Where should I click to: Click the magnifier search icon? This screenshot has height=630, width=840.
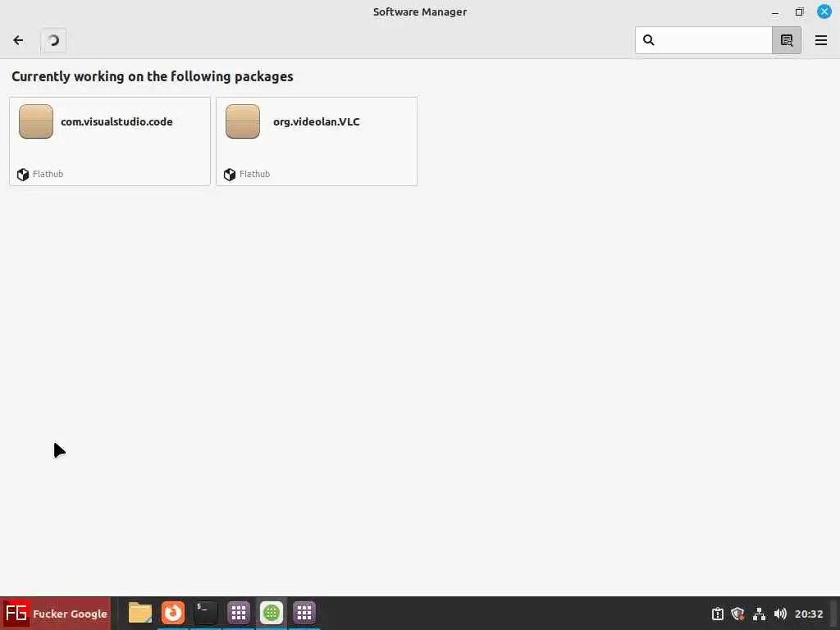[648, 40]
